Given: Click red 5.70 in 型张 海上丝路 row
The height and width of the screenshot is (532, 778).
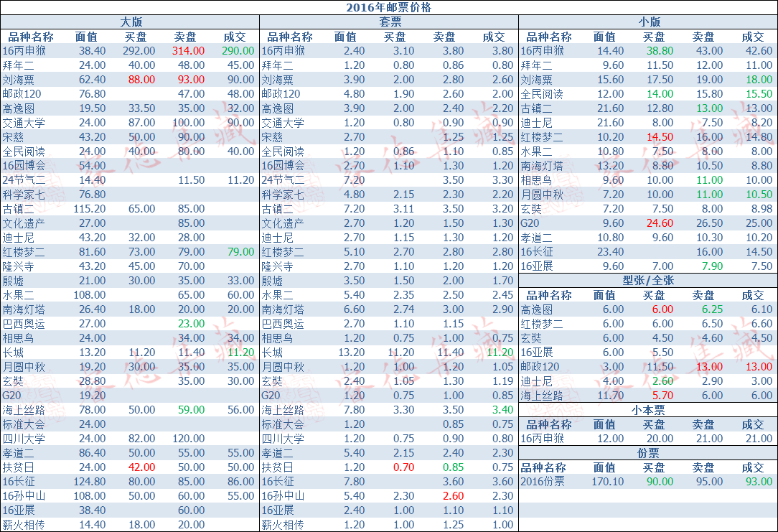Looking at the screenshot, I should pos(662,396).
